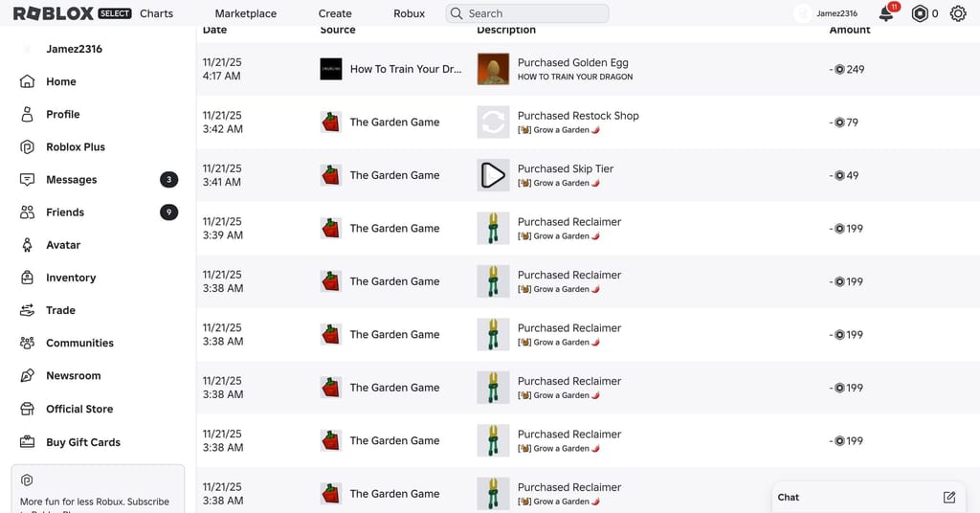
Task: Click the Roblox Plus subscribe promo text
Action: coord(95,503)
